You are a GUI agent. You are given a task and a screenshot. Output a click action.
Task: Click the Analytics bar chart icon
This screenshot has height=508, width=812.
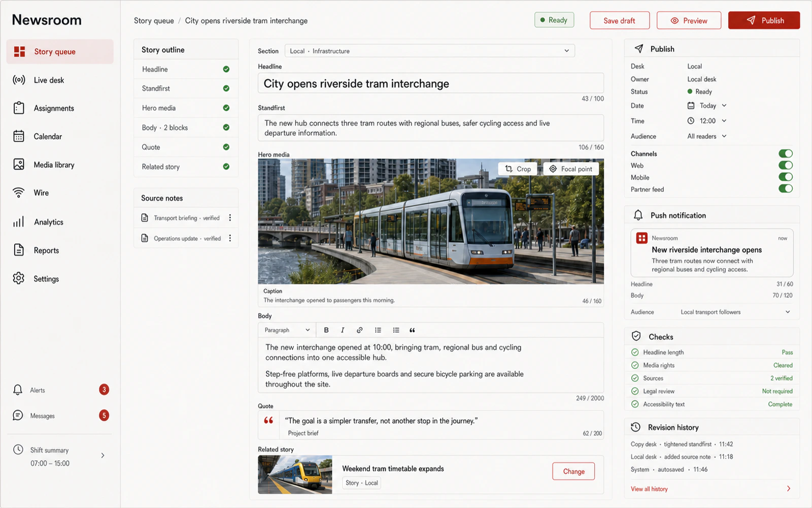[19, 222]
